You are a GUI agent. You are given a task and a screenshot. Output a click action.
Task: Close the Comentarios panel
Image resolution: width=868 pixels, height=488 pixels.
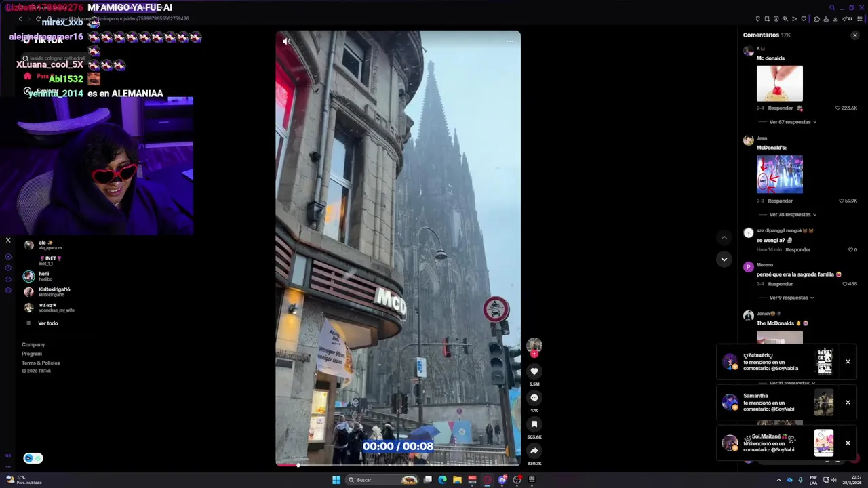[x=855, y=35]
